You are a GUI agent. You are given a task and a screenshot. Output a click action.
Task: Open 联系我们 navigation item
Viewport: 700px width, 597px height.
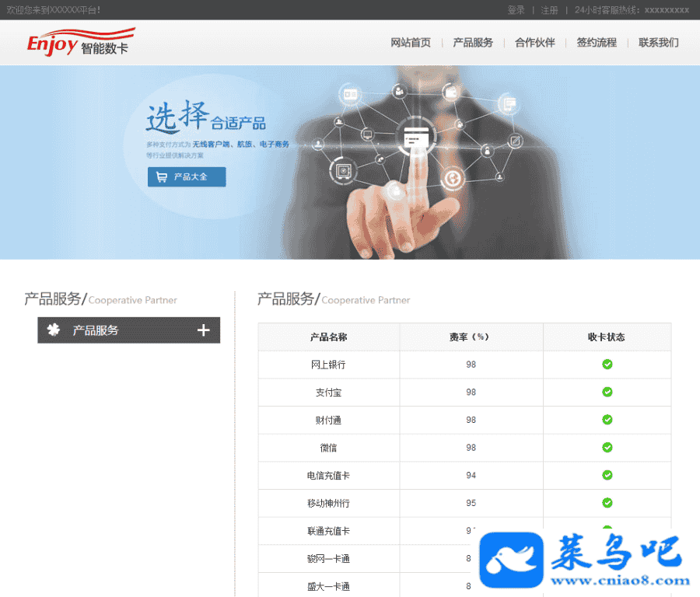point(659,43)
